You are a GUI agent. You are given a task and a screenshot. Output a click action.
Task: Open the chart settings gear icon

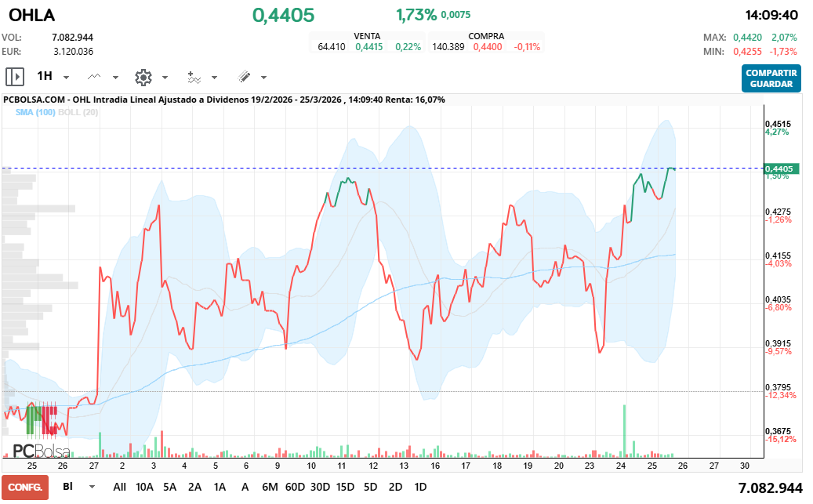click(143, 77)
